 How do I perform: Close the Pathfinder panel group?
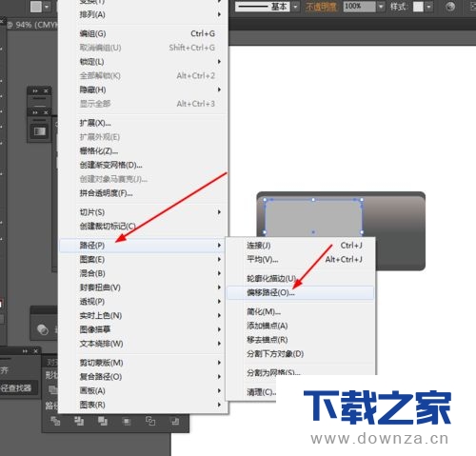click(35, 351)
